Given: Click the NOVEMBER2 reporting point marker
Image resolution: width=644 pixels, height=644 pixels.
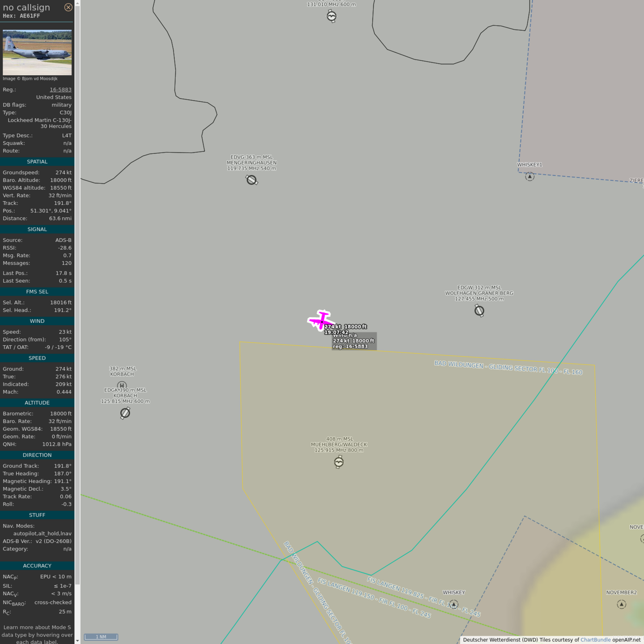Looking at the screenshot, I should point(622,604).
